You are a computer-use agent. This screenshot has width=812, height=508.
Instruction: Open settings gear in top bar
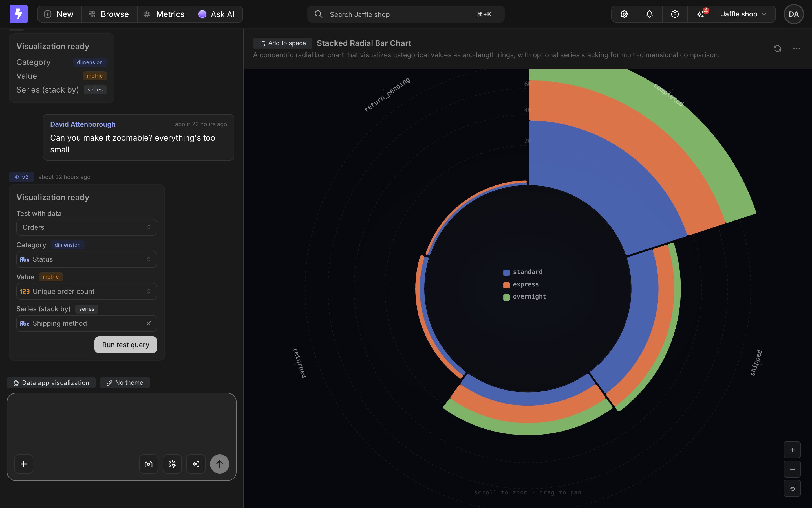624,14
